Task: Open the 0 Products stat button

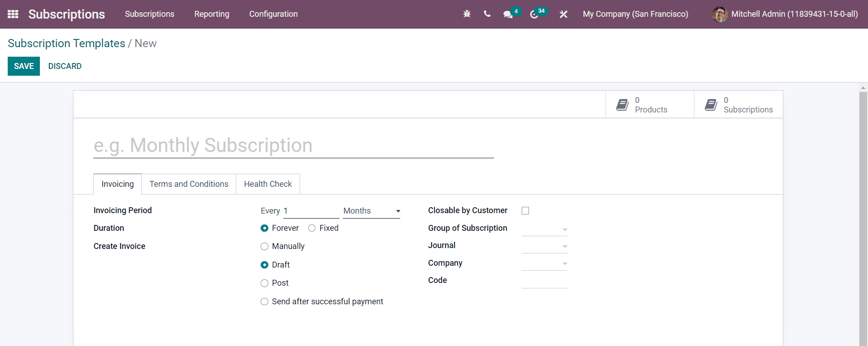Action: point(650,105)
